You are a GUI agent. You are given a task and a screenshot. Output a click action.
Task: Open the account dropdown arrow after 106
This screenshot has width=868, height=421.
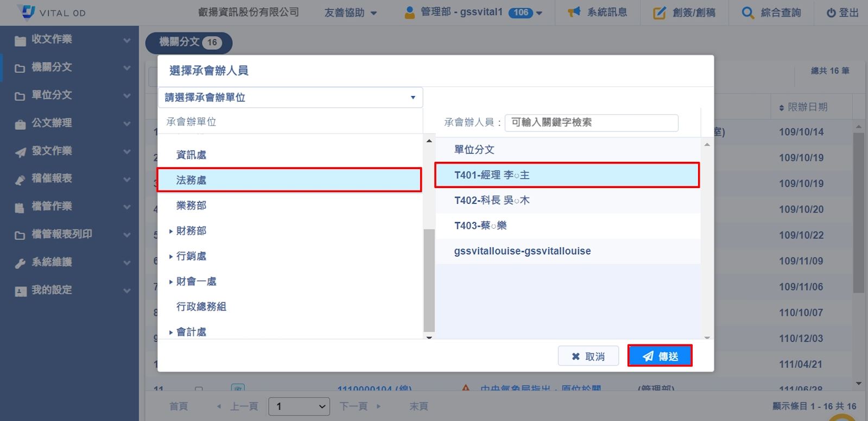tap(539, 13)
